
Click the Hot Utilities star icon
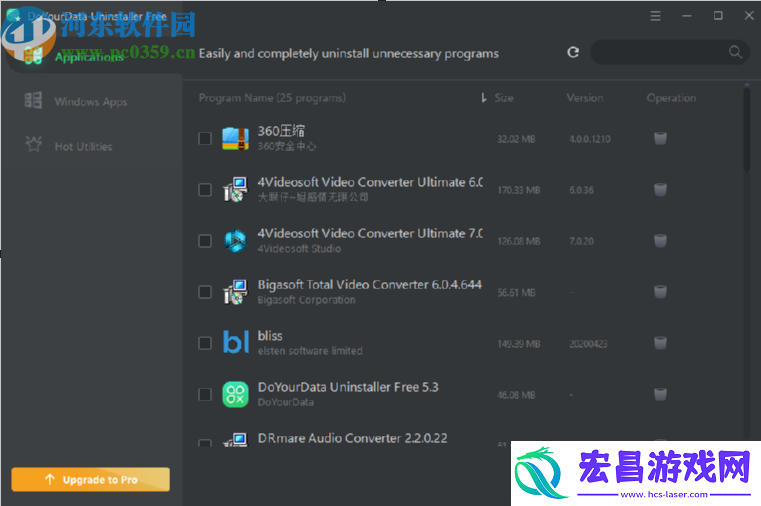pyautogui.click(x=33, y=144)
